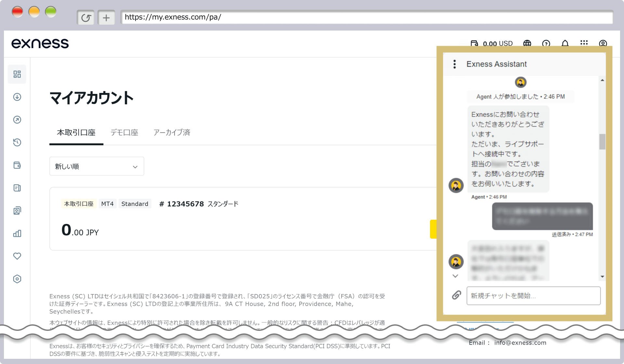This screenshot has height=364, width=624.
Task: Click the 0.00 JPY balance
Action: [x=80, y=230]
